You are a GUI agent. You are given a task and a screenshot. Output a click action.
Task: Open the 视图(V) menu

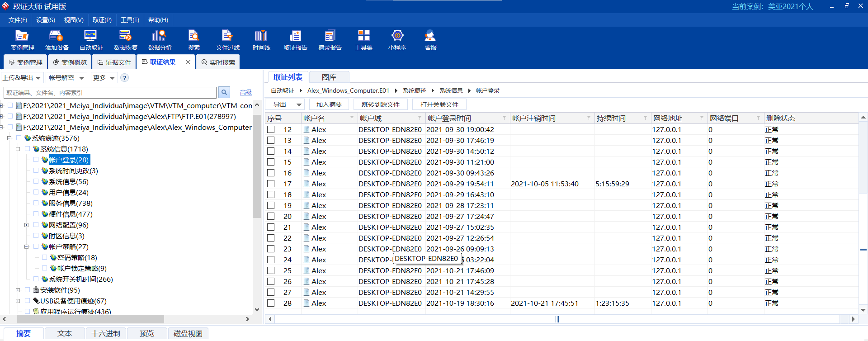pyautogui.click(x=74, y=20)
